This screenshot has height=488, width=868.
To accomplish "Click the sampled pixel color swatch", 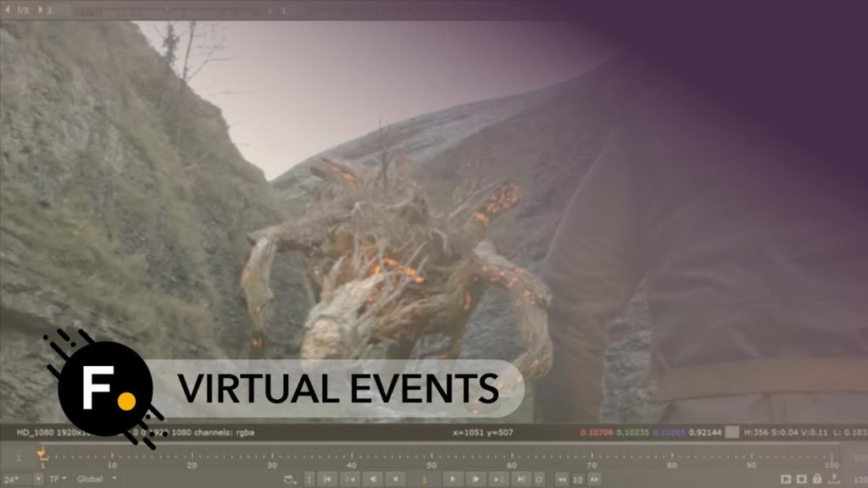I will [x=731, y=432].
